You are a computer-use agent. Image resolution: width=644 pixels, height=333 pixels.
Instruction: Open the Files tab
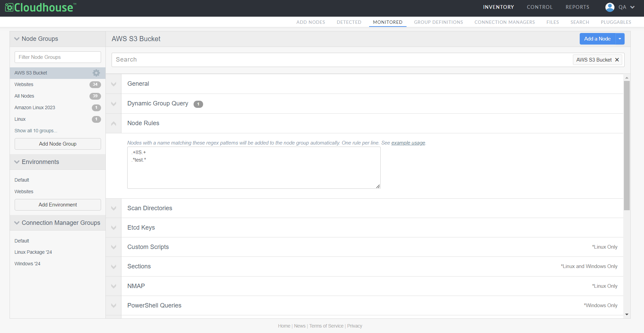[552, 22]
